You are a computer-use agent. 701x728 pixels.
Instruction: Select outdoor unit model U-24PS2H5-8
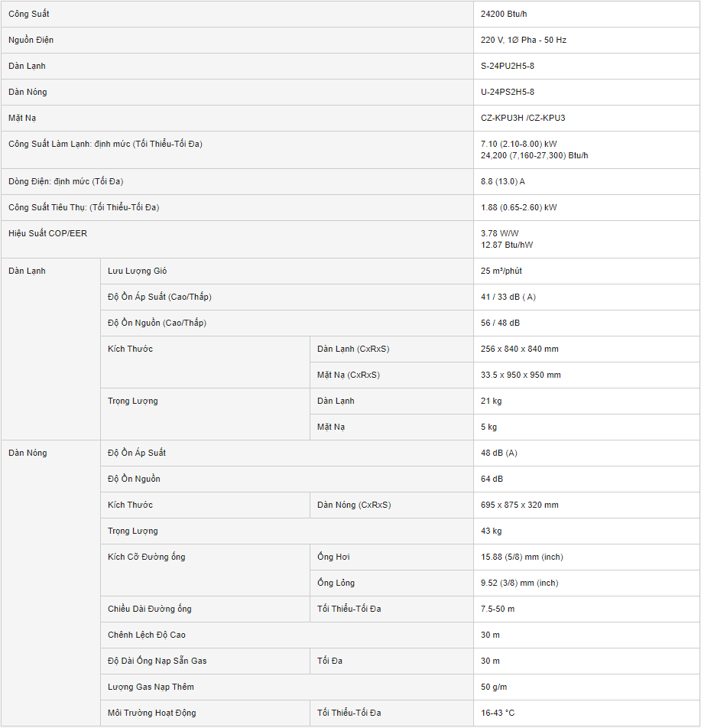pyautogui.click(x=508, y=92)
